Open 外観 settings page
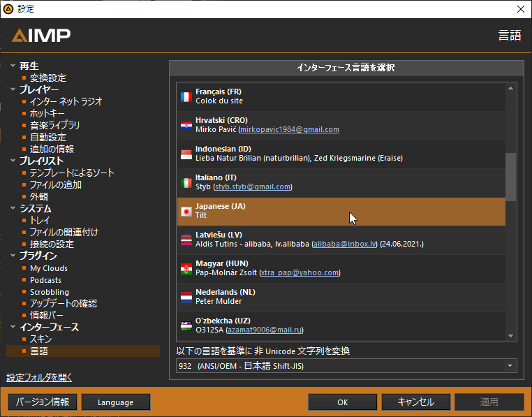Image resolution: width=532 pixels, height=417 pixels. click(x=39, y=196)
